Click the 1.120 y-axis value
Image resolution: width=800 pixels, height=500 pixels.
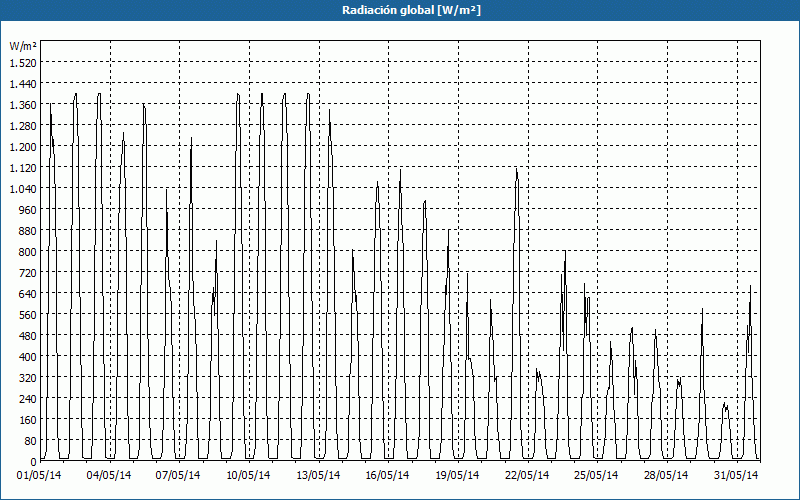23,167
